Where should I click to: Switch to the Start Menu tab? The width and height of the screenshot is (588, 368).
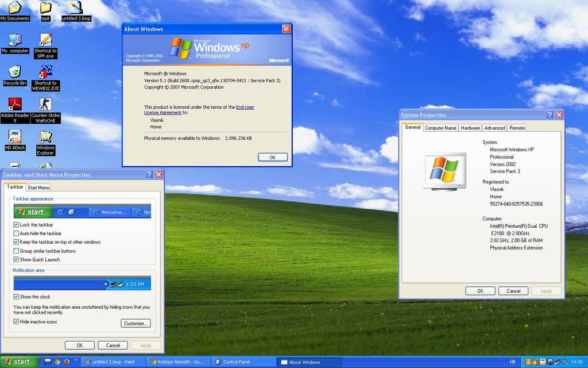point(38,187)
